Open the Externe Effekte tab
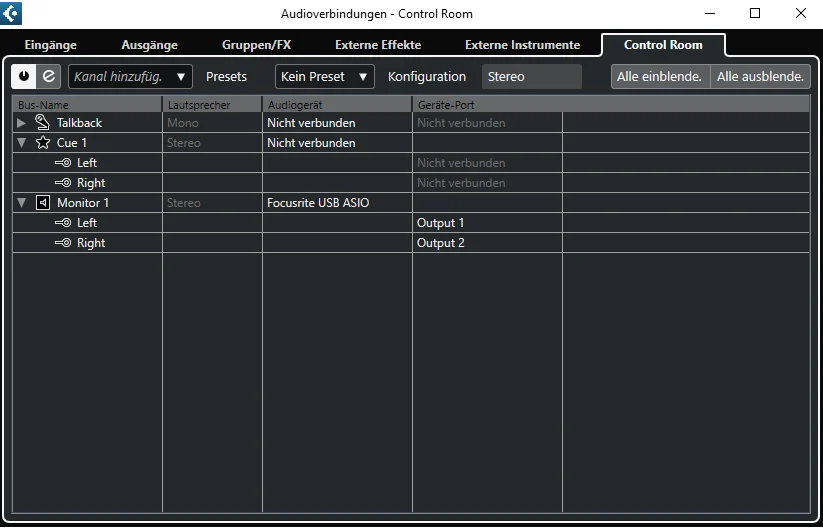The image size is (823, 528). click(x=378, y=45)
